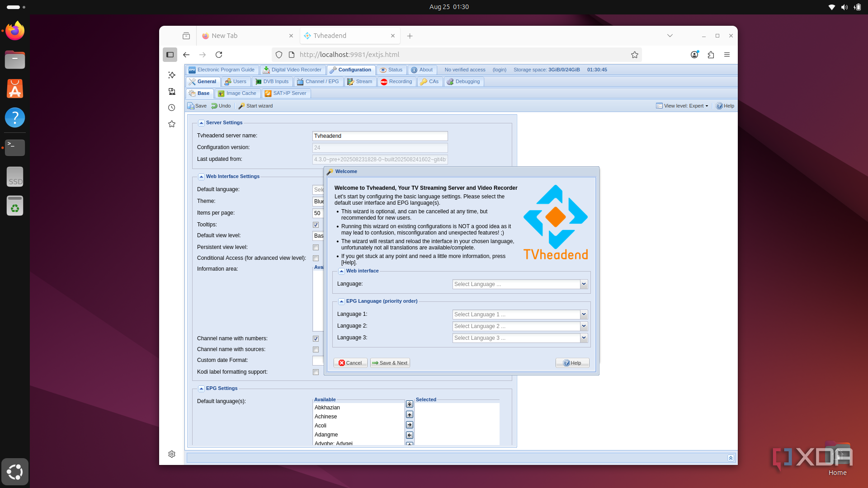
Task: Click the move-right arrow between language lists
Action: [x=410, y=425]
